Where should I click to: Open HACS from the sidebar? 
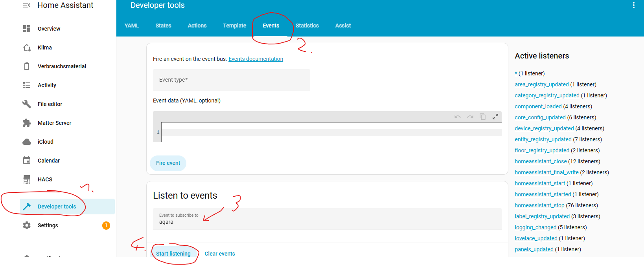[x=45, y=179]
